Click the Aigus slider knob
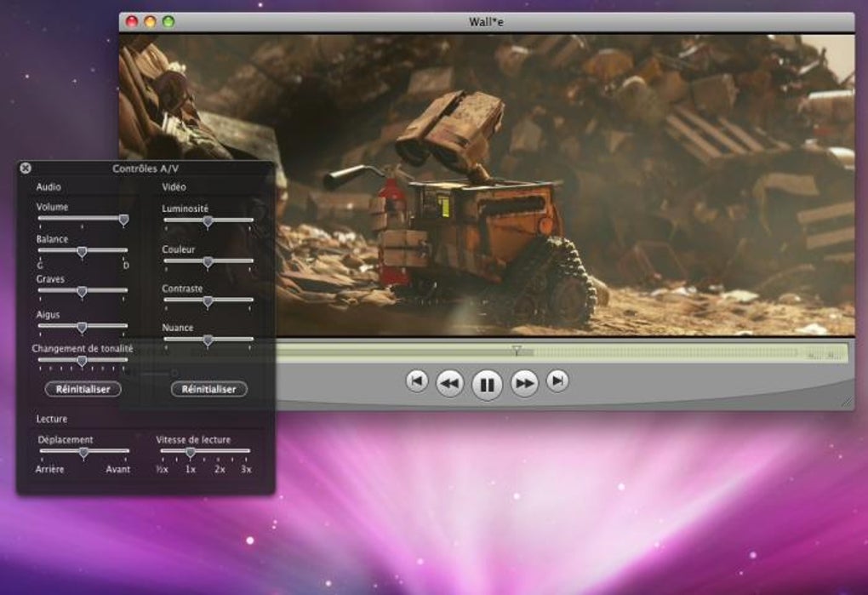Image resolution: width=868 pixels, height=595 pixels. pyautogui.click(x=82, y=328)
